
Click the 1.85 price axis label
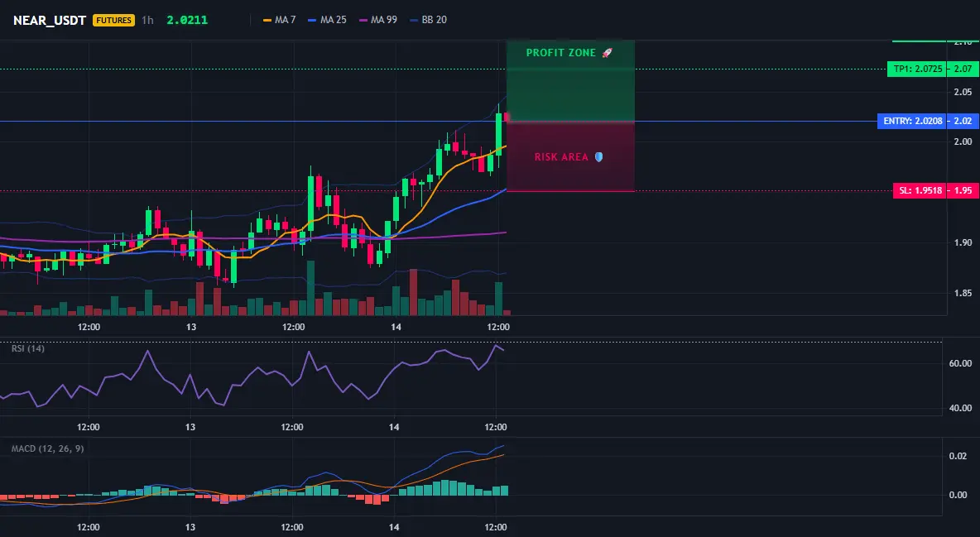coord(963,293)
